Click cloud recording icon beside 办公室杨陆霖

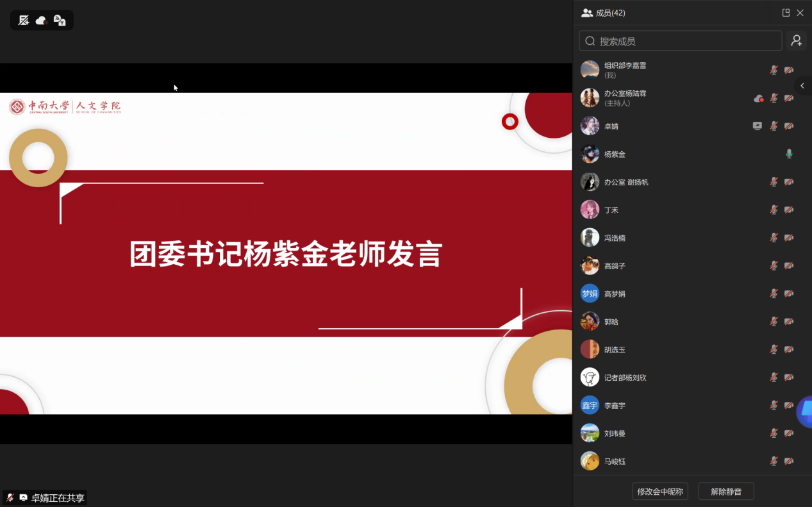759,98
